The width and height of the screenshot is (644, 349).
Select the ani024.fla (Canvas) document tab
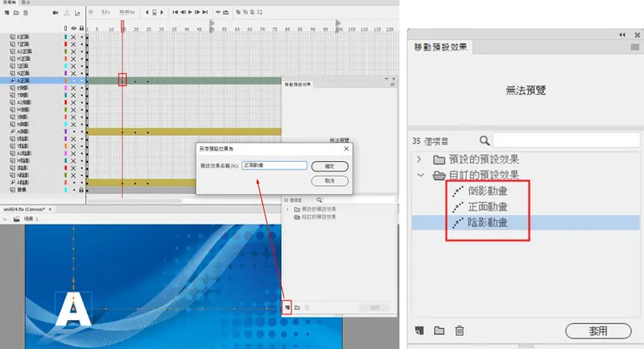coord(27,209)
